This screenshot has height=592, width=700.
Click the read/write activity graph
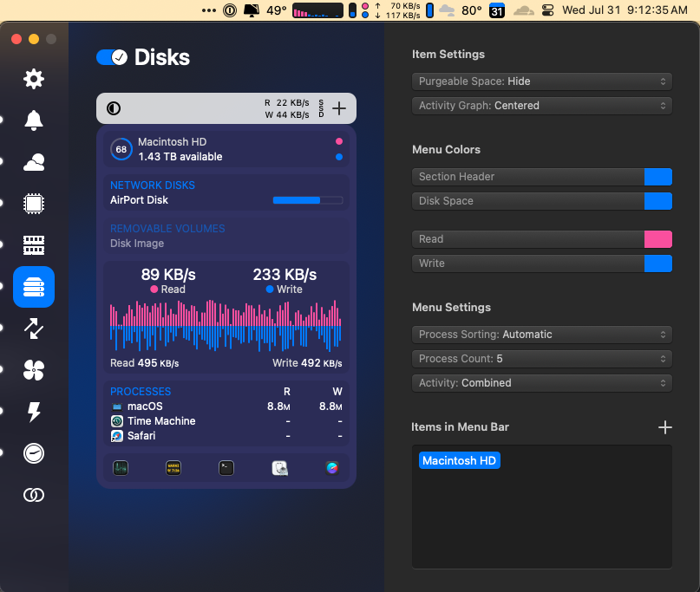(226, 326)
